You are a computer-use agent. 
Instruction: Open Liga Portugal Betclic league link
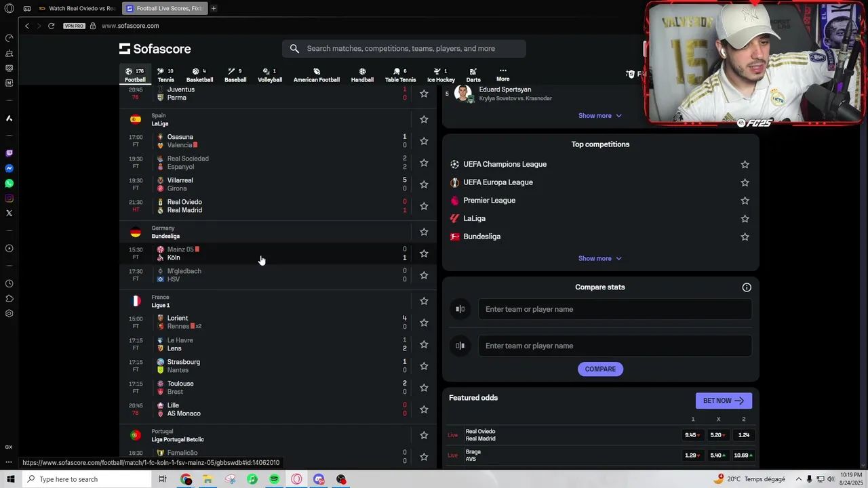[x=178, y=440]
